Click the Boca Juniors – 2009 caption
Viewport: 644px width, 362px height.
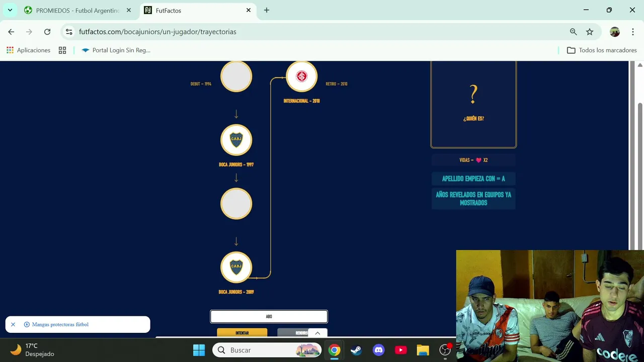tap(236, 292)
